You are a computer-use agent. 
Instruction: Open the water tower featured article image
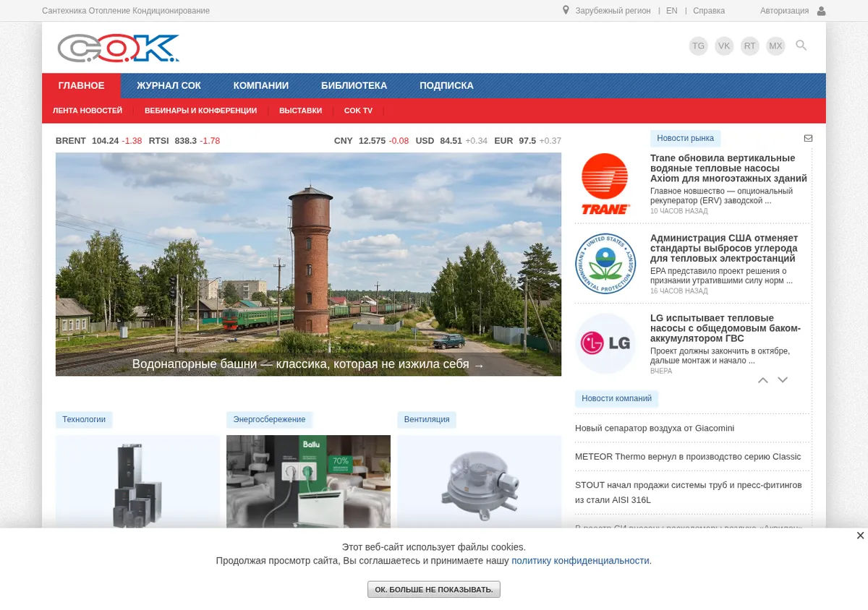(308, 265)
